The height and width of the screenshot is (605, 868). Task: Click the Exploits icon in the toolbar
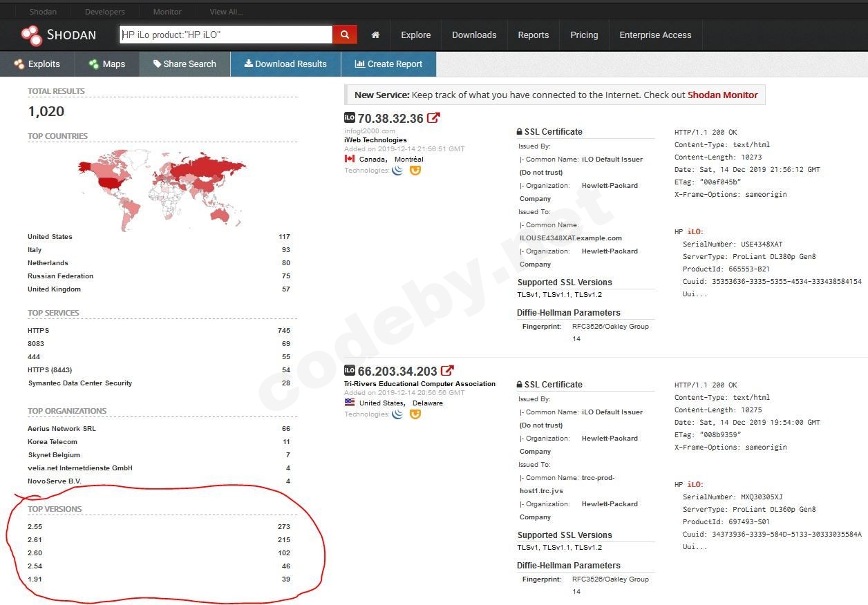click(x=19, y=64)
